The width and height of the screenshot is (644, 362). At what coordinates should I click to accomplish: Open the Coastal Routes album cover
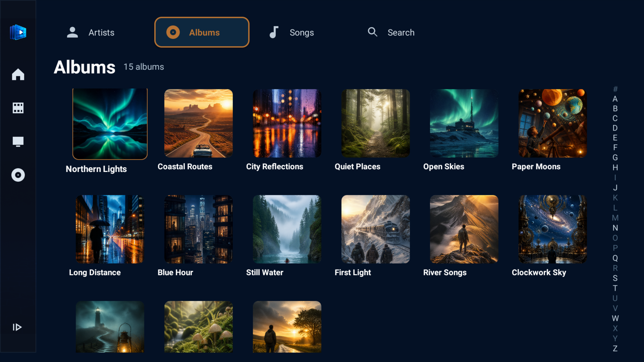coord(199,123)
